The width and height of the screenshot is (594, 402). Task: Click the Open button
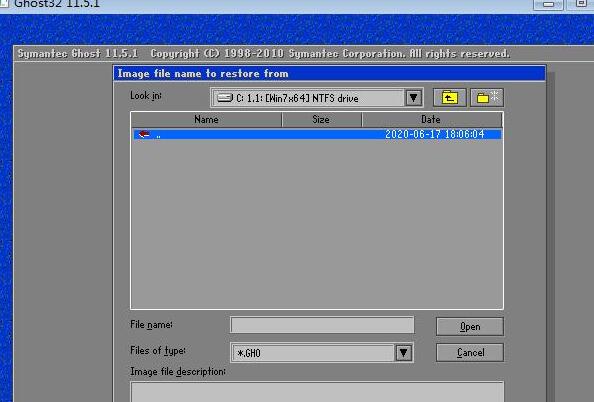[470, 327]
